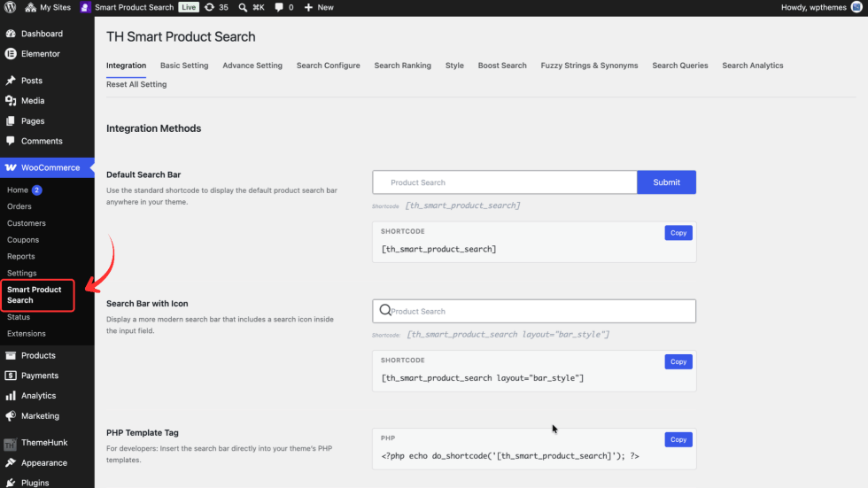
Task: Open WooCommerce Reports submenu item
Action: click(x=20, y=256)
